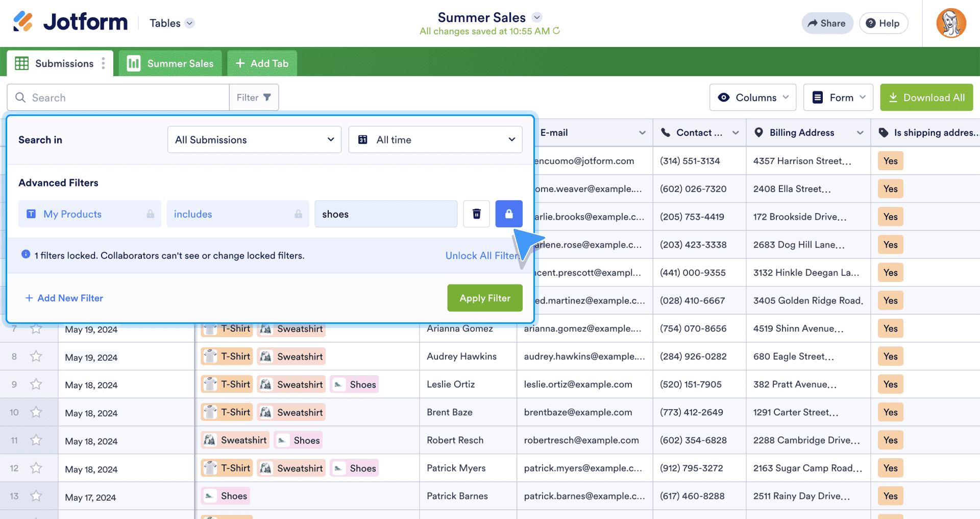
Task: Expand the Columns visibility dropdown
Action: click(x=752, y=98)
